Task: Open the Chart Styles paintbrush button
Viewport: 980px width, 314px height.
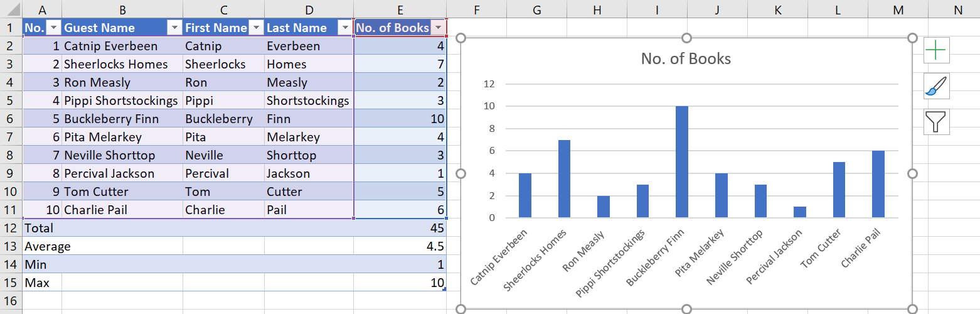Action: tap(936, 86)
